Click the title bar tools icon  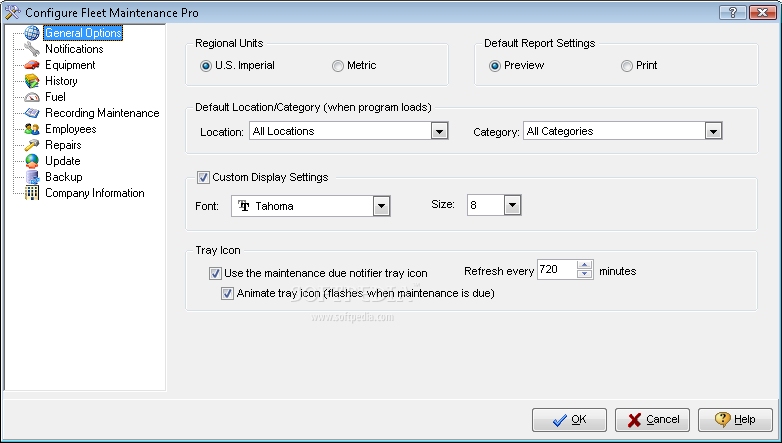[12, 12]
